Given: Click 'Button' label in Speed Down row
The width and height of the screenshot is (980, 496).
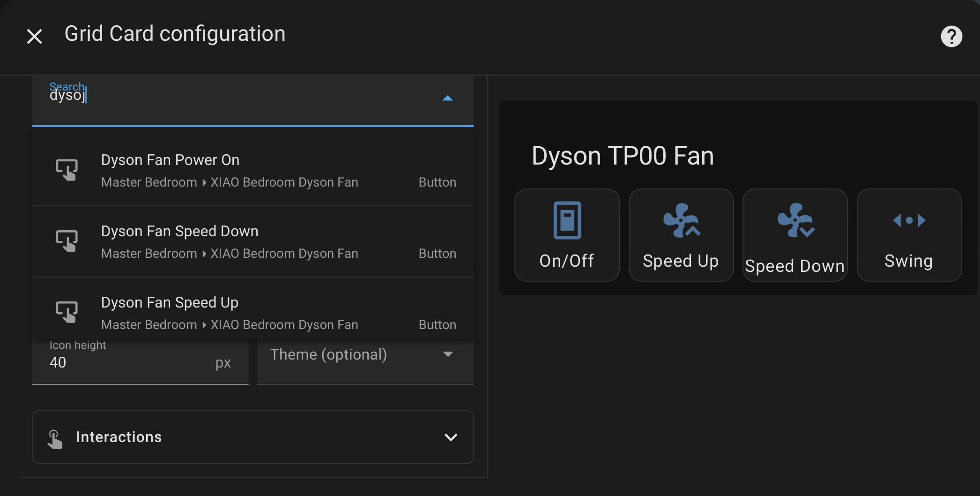Looking at the screenshot, I should point(438,254).
